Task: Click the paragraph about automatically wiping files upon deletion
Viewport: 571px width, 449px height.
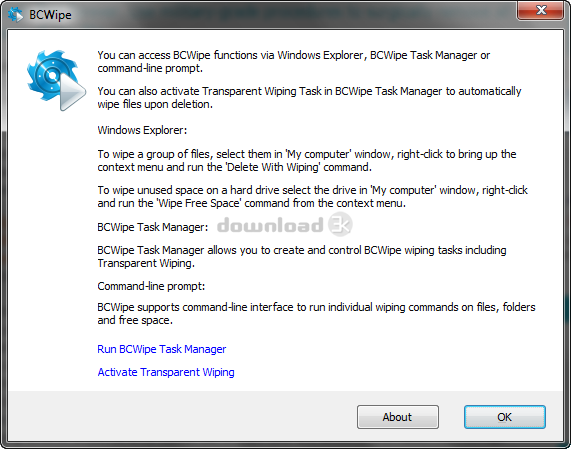Action: pos(309,97)
